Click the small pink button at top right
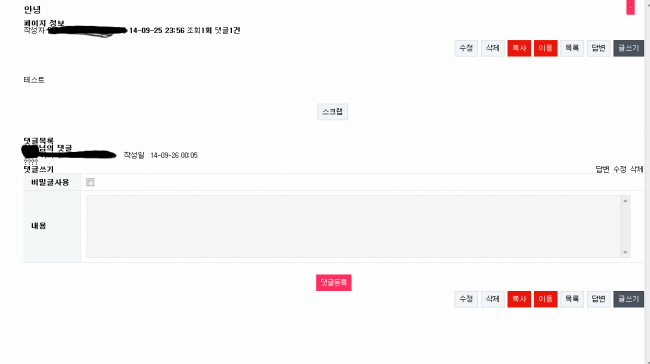Image resolution: width=650 pixels, height=364 pixels. 631,7
